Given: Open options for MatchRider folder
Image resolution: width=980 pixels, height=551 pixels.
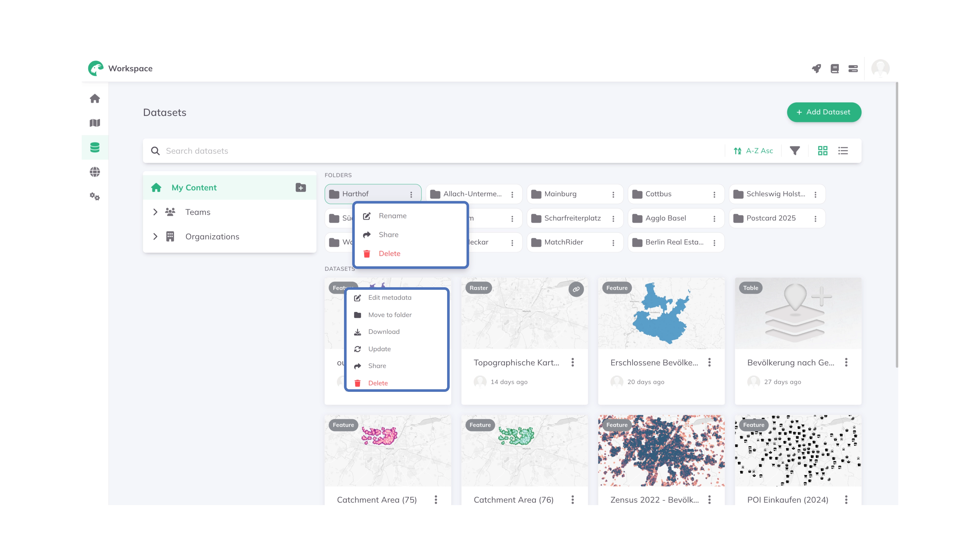Looking at the screenshot, I should pos(613,243).
